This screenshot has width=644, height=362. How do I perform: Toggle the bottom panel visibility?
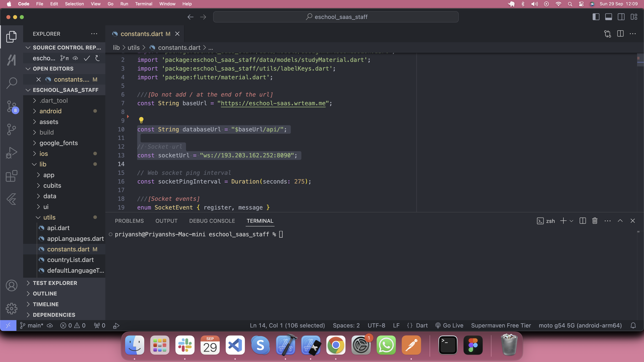click(608, 17)
